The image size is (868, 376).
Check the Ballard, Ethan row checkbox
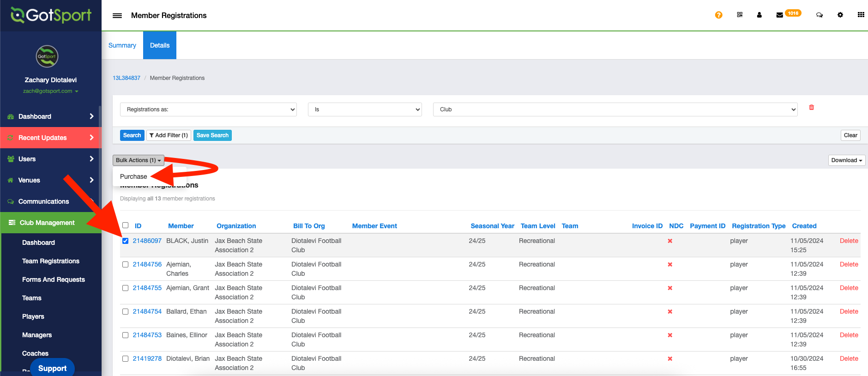[x=125, y=311]
